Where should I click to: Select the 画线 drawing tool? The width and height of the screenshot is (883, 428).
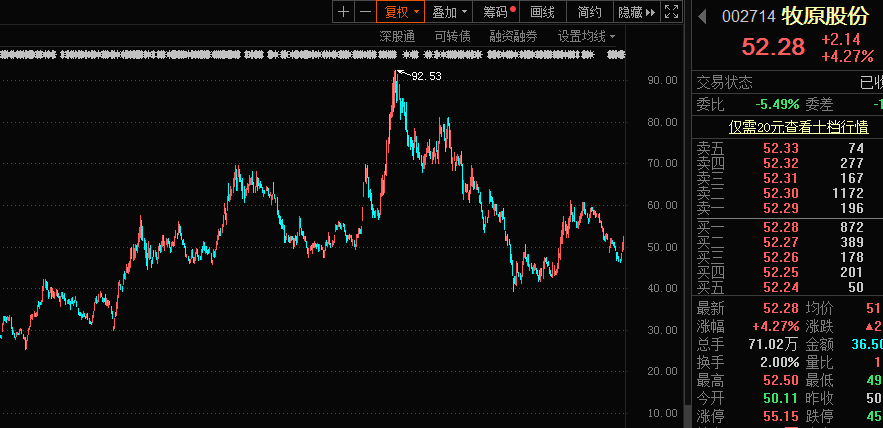coord(542,12)
